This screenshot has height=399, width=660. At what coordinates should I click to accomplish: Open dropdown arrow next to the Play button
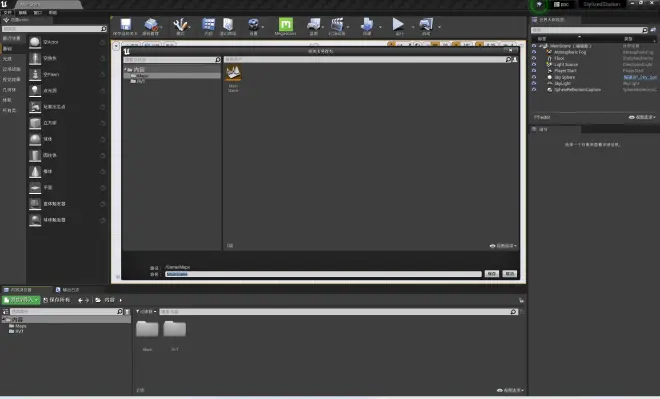coord(412,27)
